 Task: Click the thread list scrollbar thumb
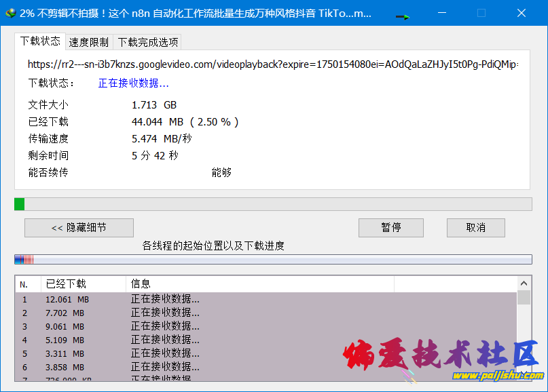coord(524,298)
